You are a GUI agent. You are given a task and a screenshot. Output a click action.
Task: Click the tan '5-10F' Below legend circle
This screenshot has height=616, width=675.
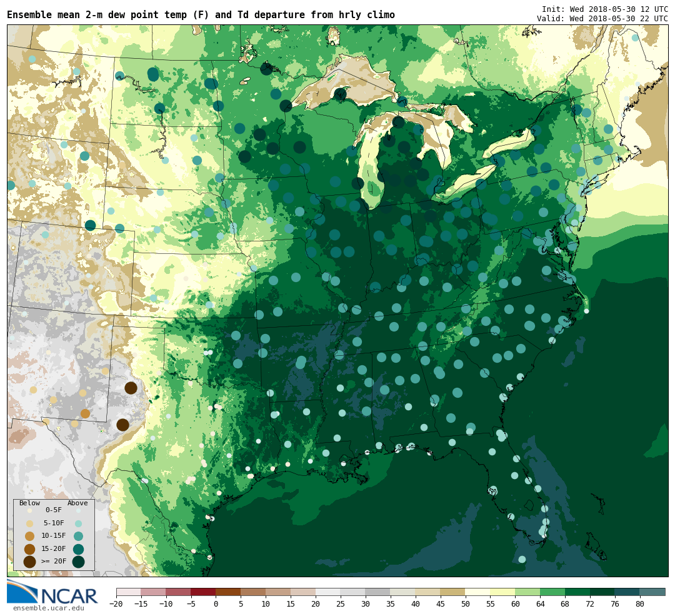pyautogui.click(x=29, y=523)
